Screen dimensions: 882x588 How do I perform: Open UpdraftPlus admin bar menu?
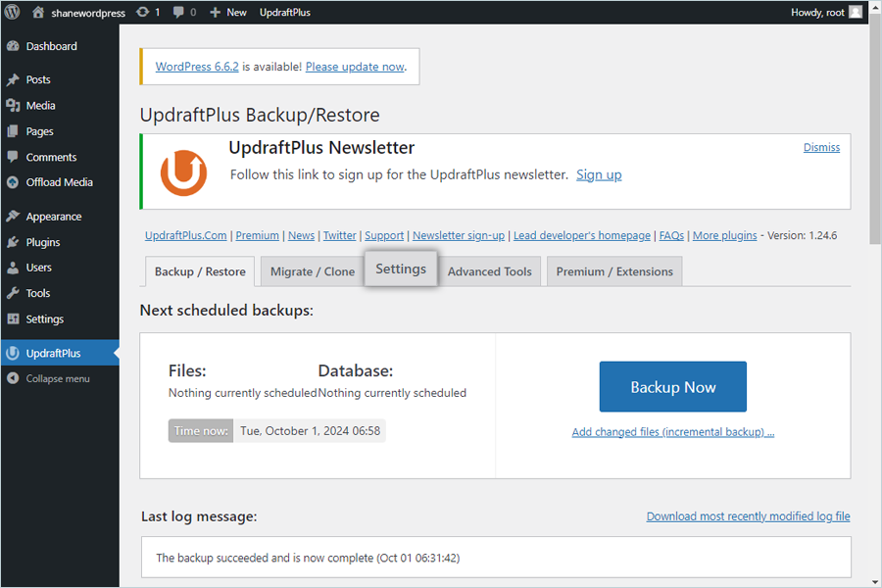tap(284, 13)
